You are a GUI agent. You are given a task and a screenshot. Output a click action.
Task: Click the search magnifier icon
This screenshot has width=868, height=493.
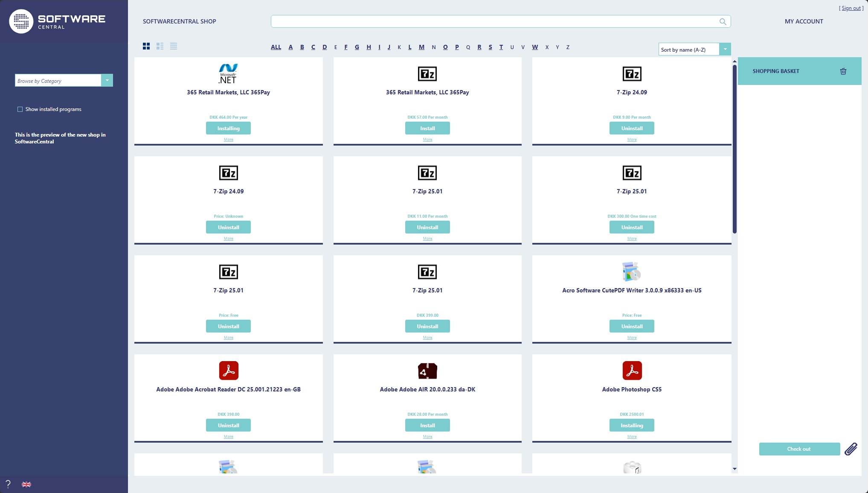pos(723,21)
